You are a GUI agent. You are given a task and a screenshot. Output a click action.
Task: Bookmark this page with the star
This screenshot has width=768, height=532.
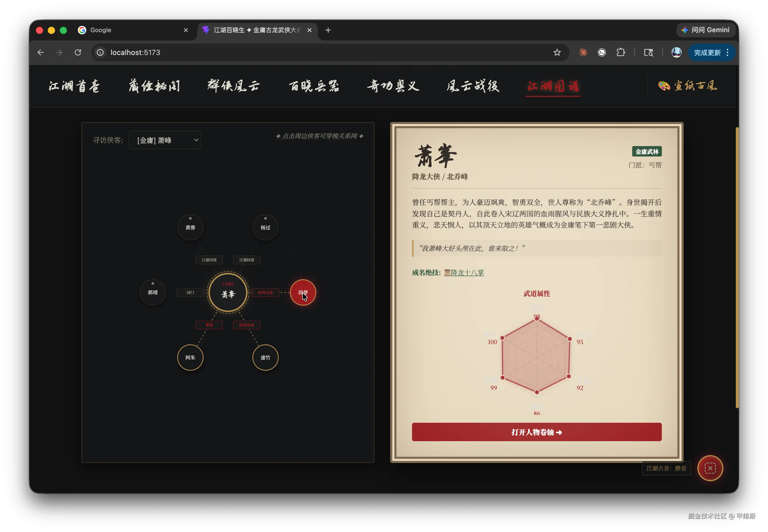(557, 52)
